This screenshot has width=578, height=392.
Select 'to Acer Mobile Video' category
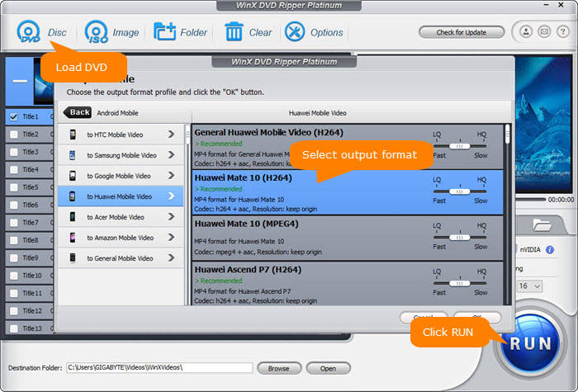[x=121, y=217]
